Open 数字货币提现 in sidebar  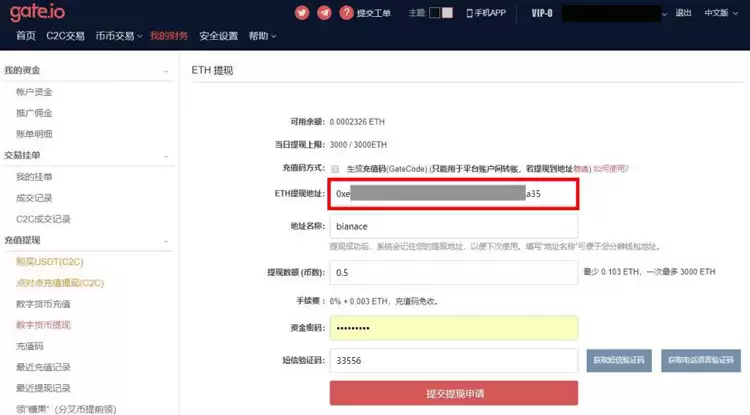click(43, 325)
